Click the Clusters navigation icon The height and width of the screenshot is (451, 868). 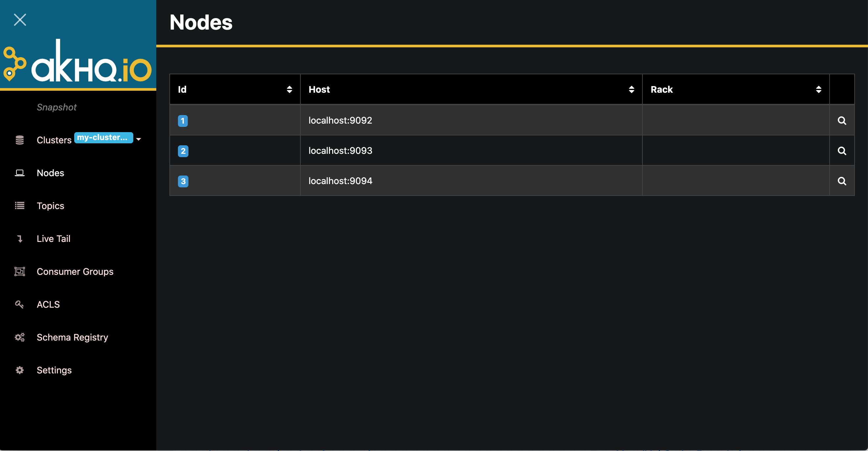pyautogui.click(x=18, y=138)
